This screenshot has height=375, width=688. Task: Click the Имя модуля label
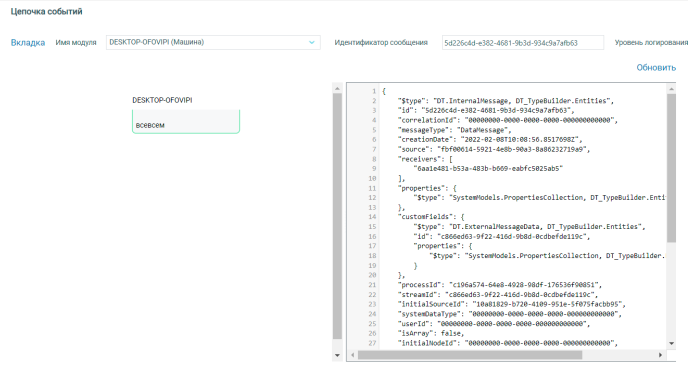pyautogui.click(x=76, y=43)
